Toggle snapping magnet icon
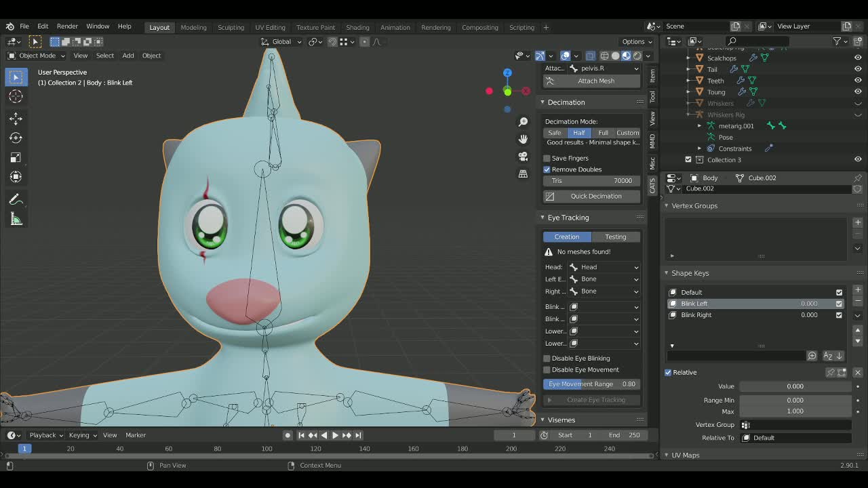 pyautogui.click(x=332, y=41)
